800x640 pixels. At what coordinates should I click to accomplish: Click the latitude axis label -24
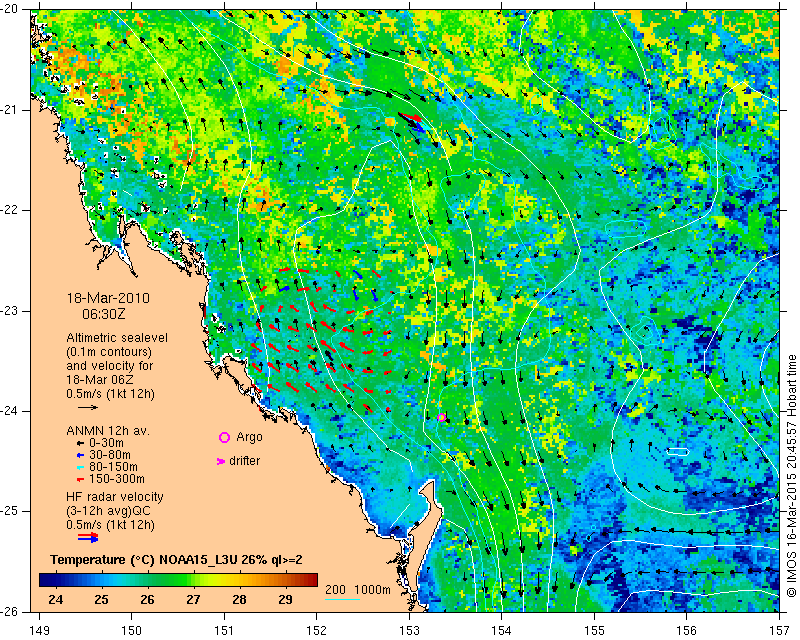10,411
